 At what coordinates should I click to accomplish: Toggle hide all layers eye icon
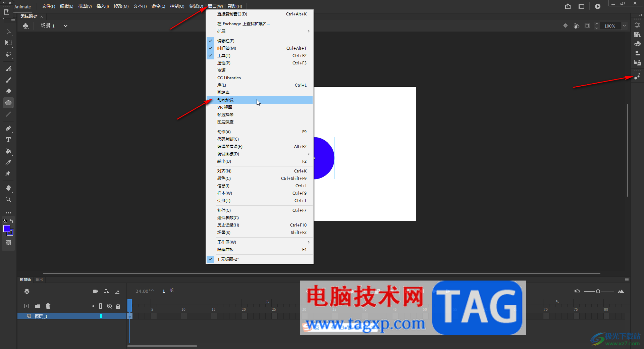pyautogui.click(x=109, y=306)
